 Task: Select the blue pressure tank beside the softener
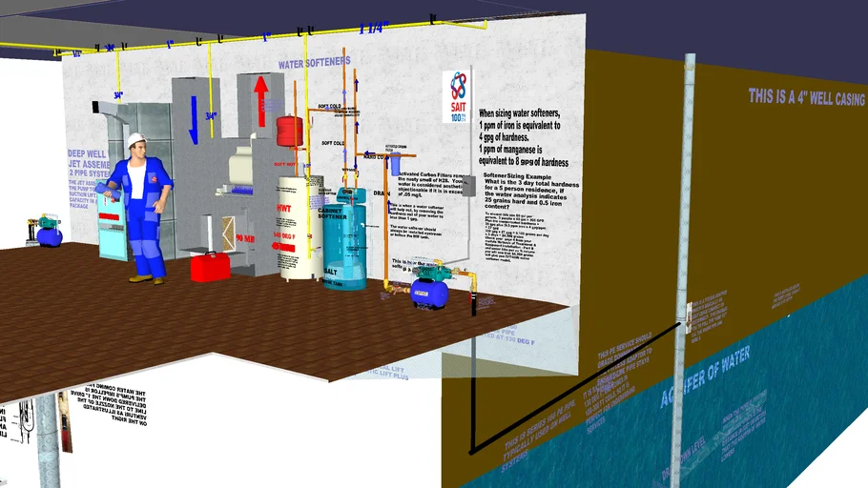429,294
